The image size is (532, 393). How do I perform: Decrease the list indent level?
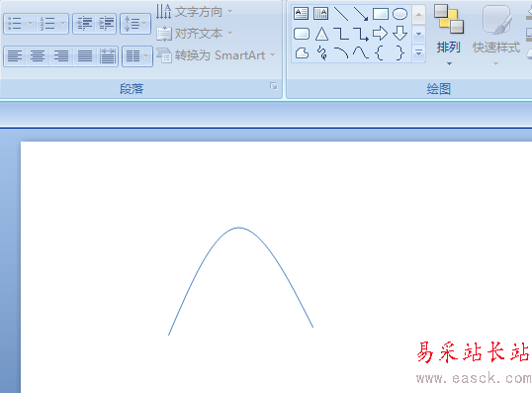[84, 24]
